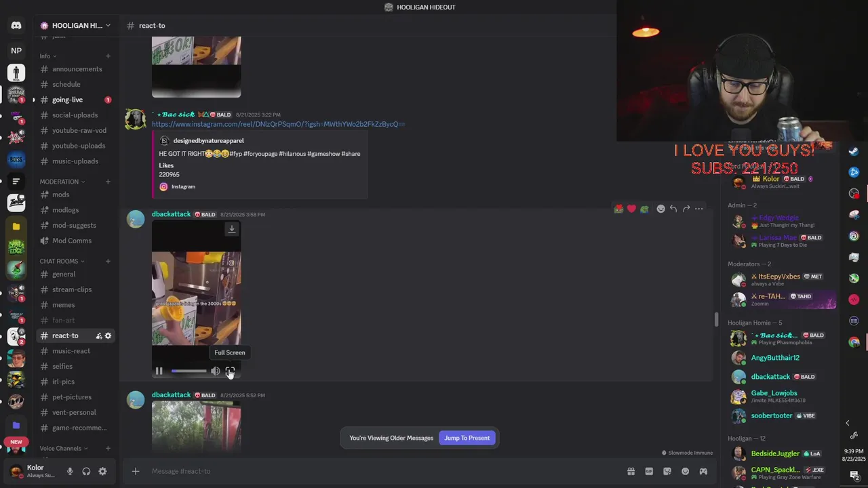Image resolution: width=868 pixels, height=488 pixels.
Task: Open User Settings gear beside Kolor
Action: 102,471
